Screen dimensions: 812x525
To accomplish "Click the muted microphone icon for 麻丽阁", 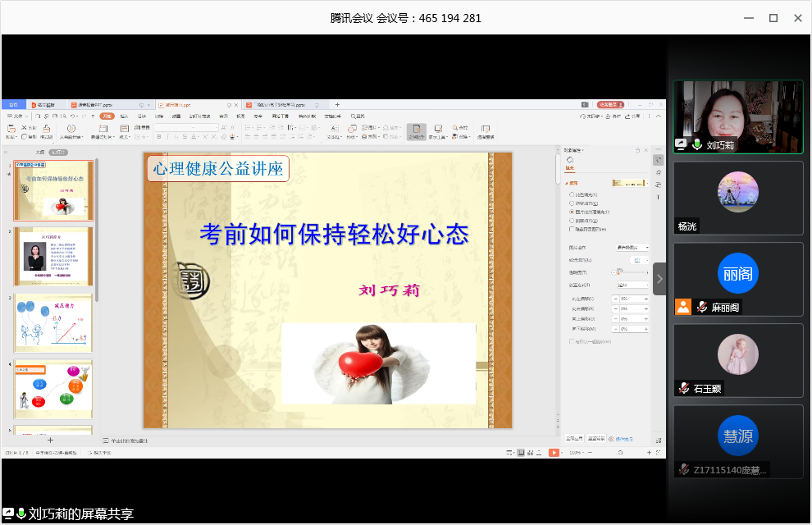I will (702, 307).
